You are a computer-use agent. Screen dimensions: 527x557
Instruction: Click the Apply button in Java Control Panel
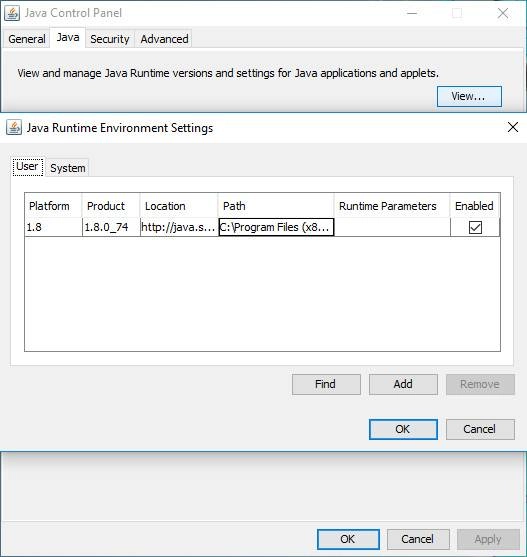(488, 539)
